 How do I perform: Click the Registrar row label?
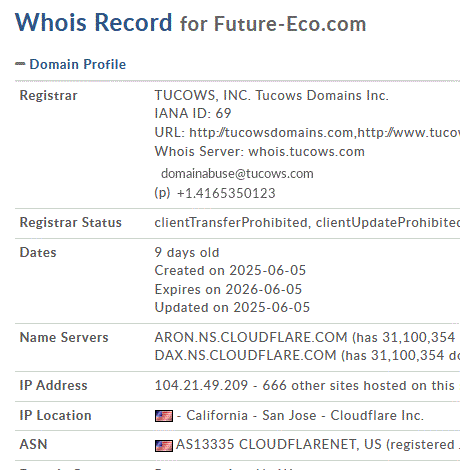pyautogui.click(x=48, y=95)
